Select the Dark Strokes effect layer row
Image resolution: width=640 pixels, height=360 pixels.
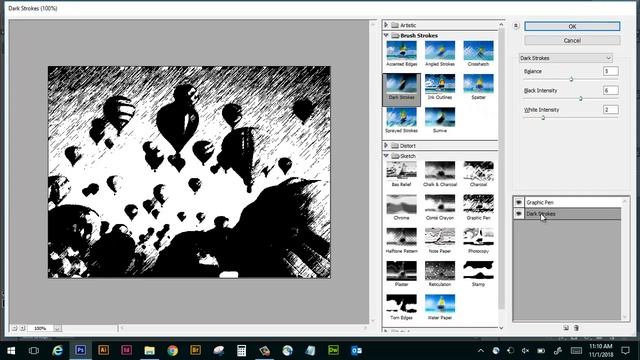[572, 213]
